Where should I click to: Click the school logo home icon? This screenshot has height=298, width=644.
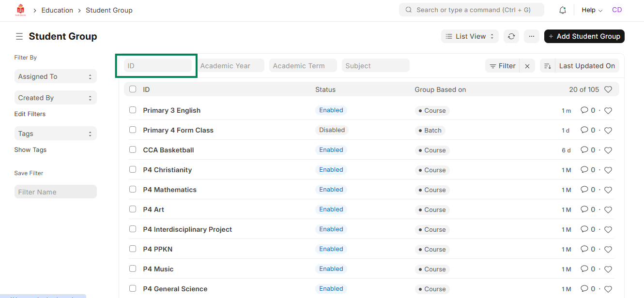(20, 10)
